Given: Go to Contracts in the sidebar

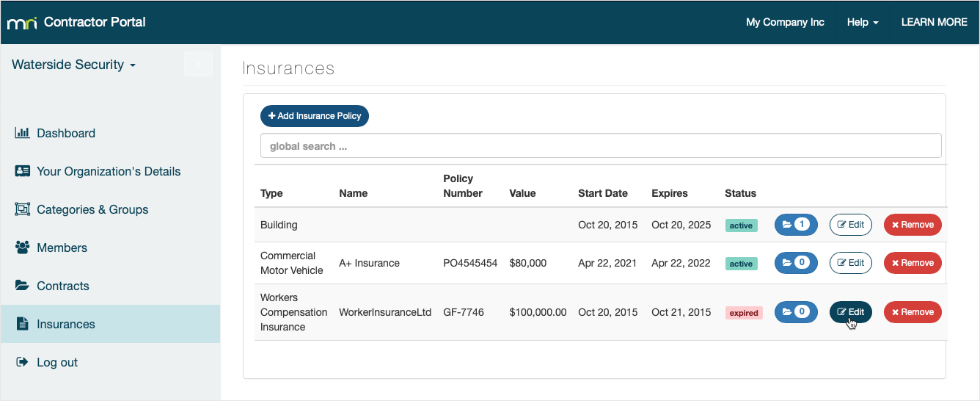Looking at the screenshot, I should tap(63, 286).
